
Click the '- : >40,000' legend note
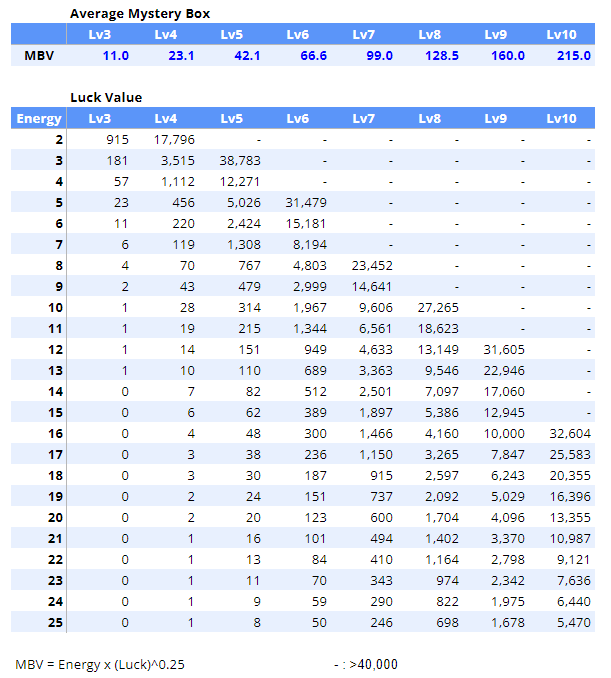click(x=366, y=664)
